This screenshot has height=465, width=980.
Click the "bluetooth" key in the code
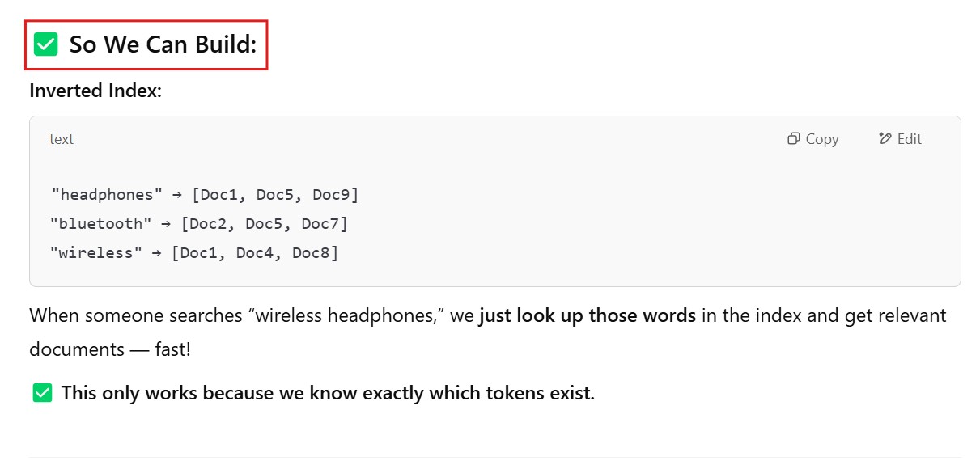click(x=101, y=224)
